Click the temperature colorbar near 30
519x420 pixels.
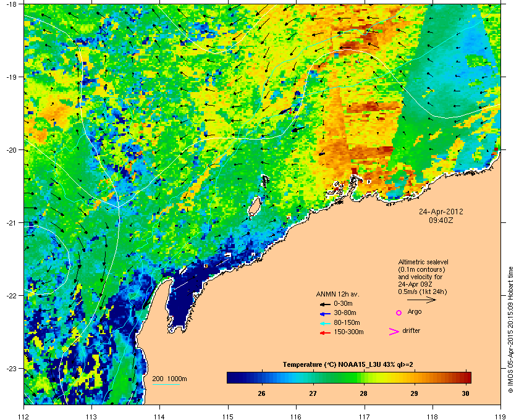click(466, 377)
